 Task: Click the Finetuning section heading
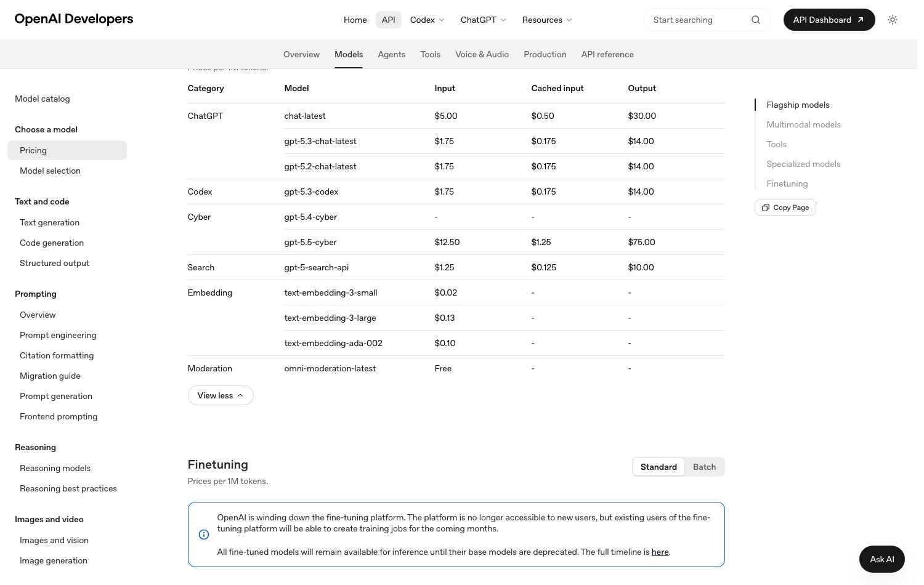pyautogui.click(x=218, y=464)
